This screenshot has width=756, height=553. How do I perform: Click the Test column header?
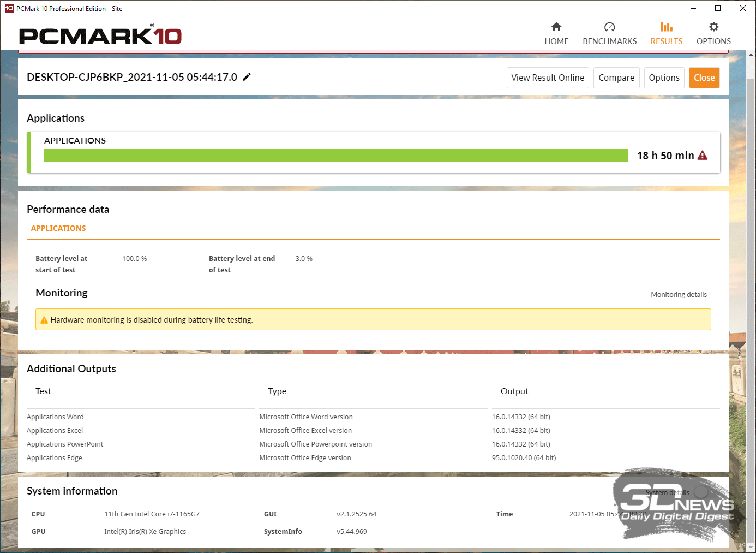(x=43, y=391)
